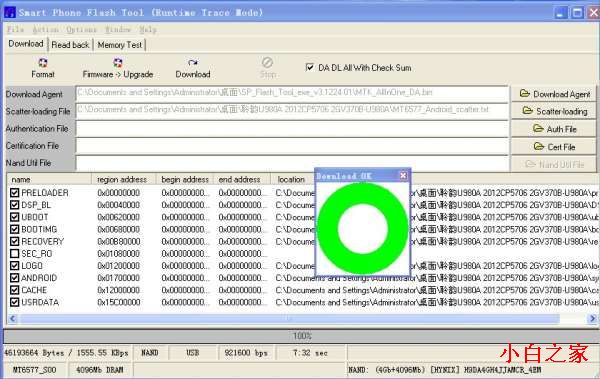600x379 pixels.
Task: Open the Window menu
Action: (x=118, y=29)
